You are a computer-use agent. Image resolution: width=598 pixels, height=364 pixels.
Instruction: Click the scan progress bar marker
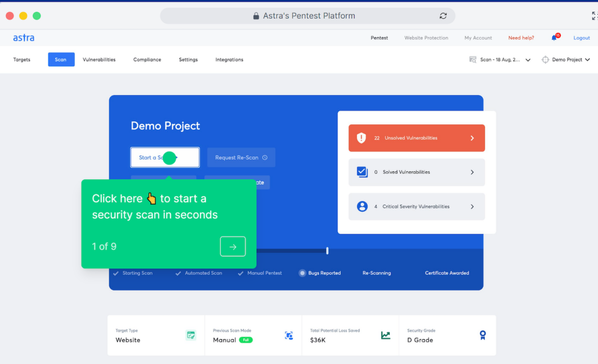coord(327,250)
